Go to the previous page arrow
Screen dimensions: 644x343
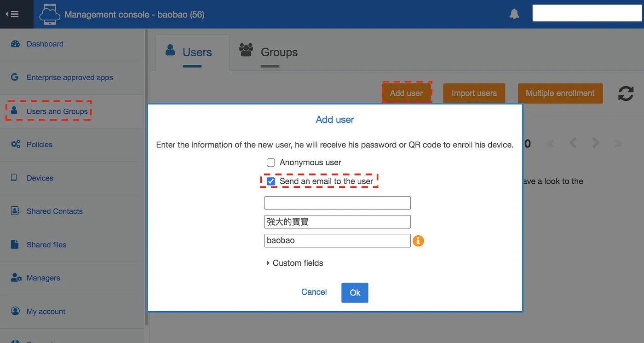coord(573,143)
